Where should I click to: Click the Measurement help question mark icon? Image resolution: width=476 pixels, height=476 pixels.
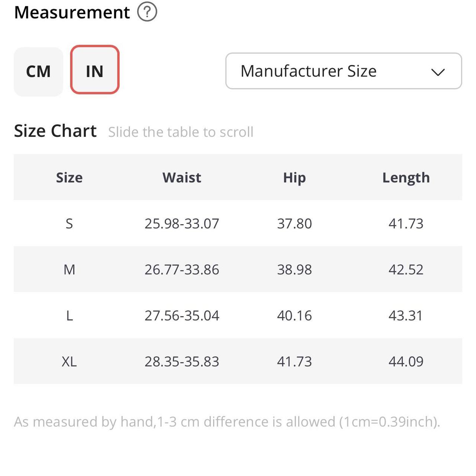[147, 12]
